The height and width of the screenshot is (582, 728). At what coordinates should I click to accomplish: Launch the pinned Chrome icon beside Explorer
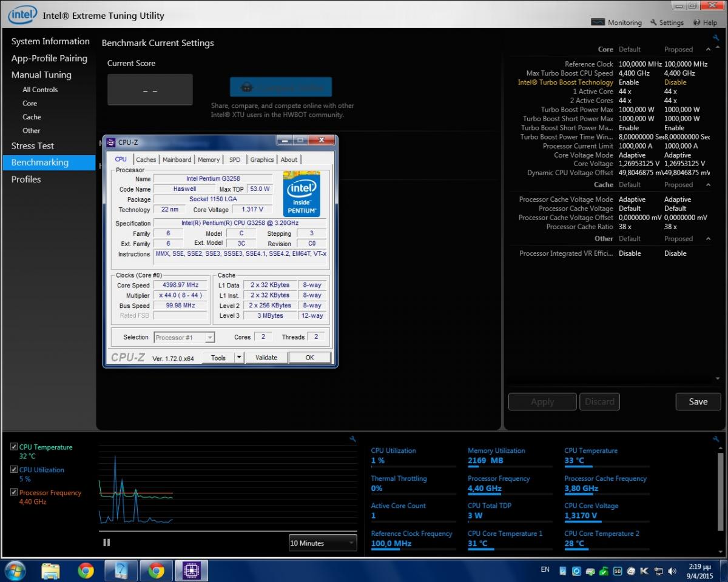coord(86,570)
